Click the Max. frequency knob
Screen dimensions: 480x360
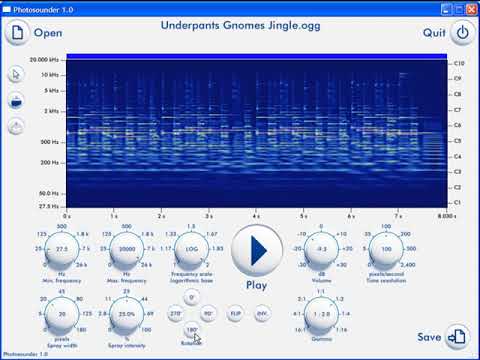click(x=127, y=249)
